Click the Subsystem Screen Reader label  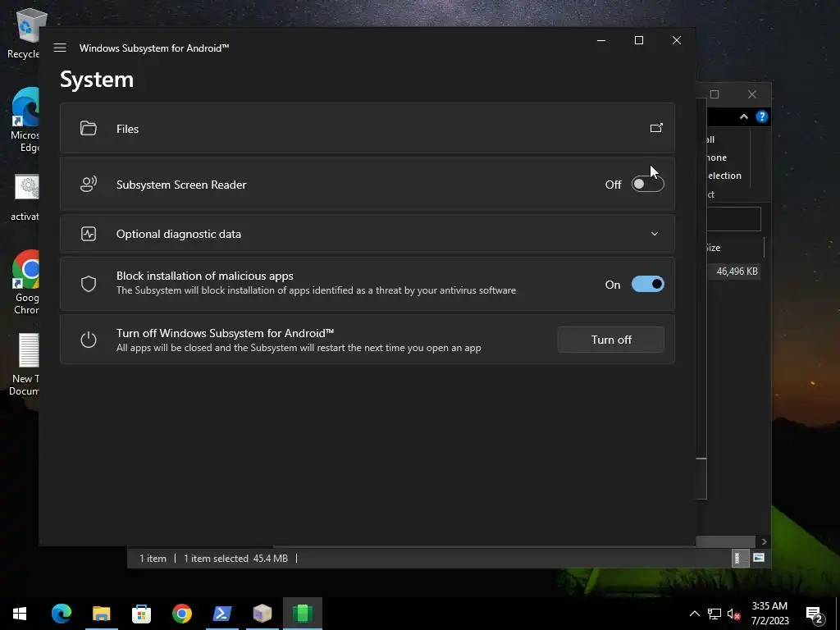181,185
